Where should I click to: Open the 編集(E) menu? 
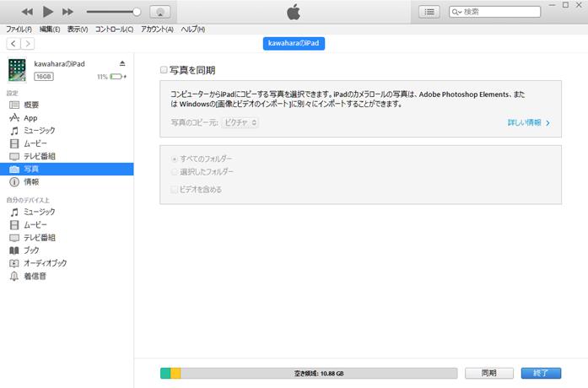click(50, 30)
